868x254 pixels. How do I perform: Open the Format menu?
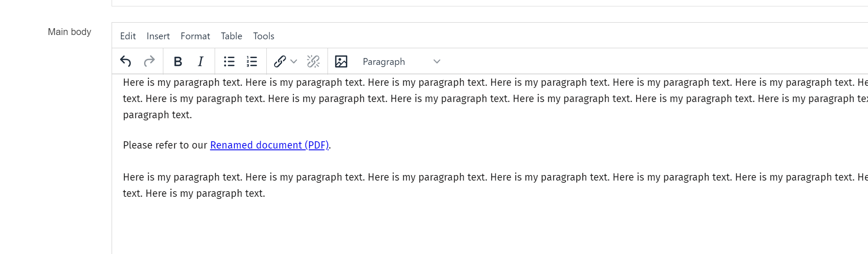point(195,36)
